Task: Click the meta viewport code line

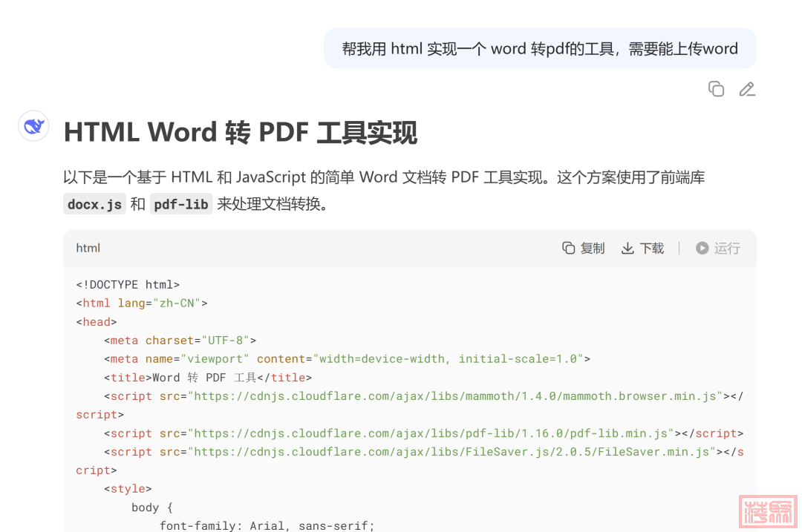Action: coord(348,359)
